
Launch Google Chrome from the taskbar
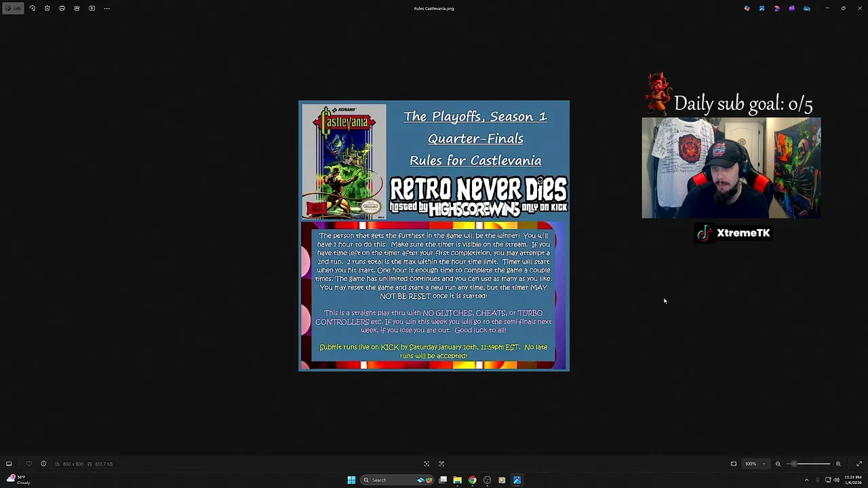coord(473,480)
